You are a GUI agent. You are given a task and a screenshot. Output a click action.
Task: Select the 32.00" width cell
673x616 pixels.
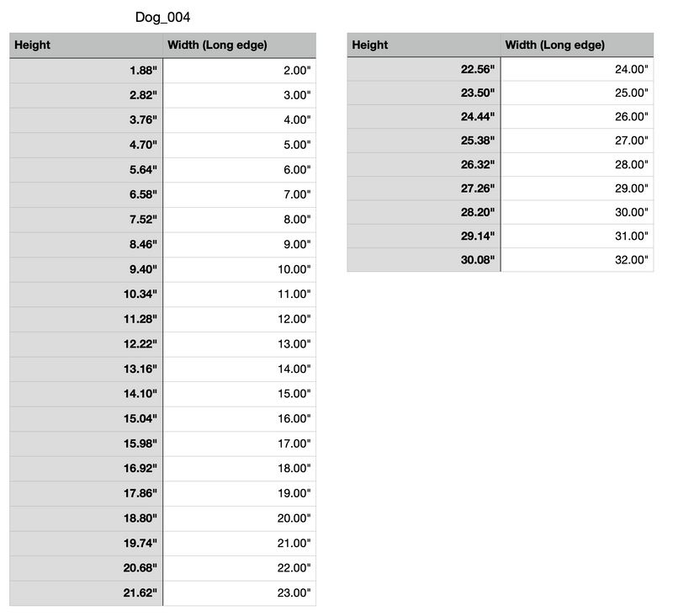coord(577,260)
